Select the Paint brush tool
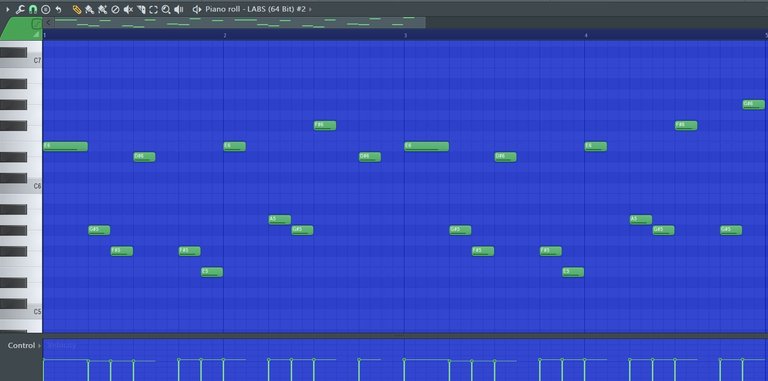Screen dimensions: 768x381 tap(89, 9)
